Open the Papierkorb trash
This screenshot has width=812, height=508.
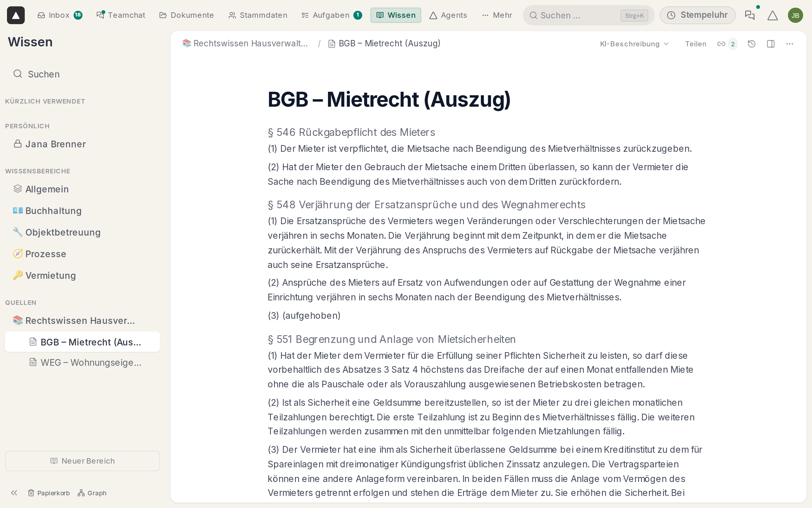(49, 492)
